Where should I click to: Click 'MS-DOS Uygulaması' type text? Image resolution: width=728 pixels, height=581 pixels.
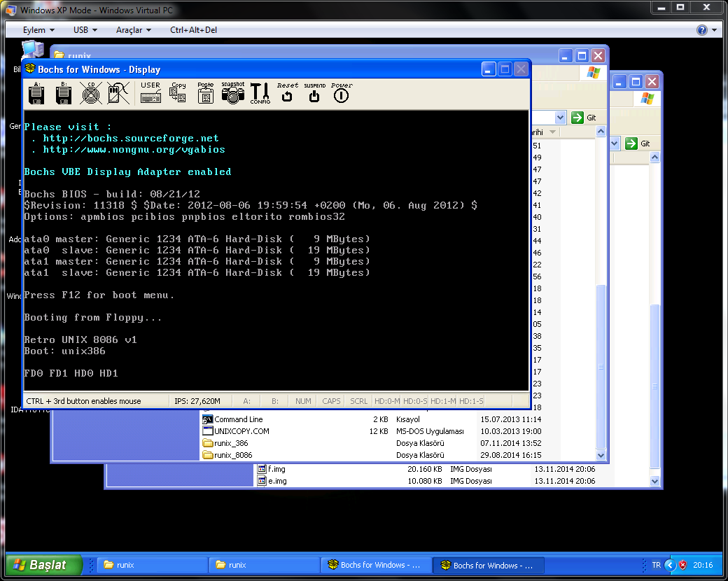(430, 431)
